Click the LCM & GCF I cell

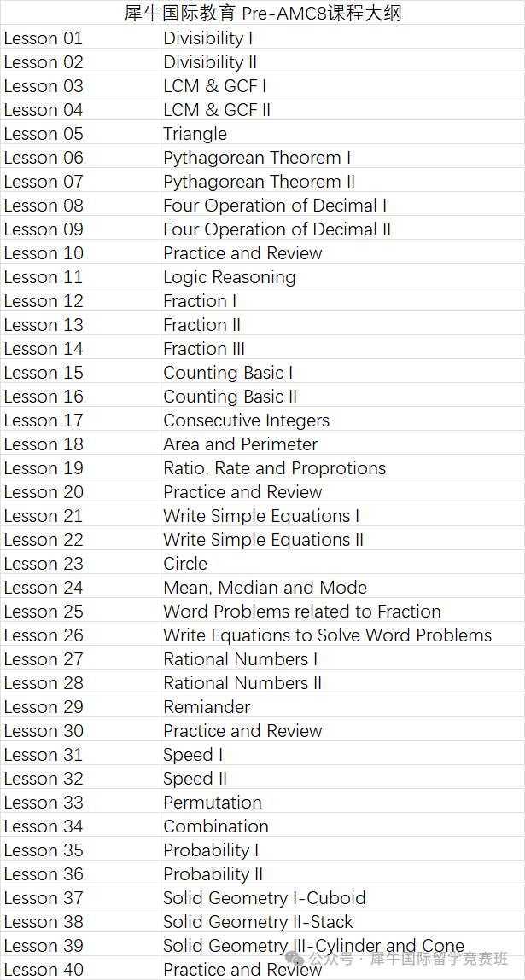(x=215, y=86)
